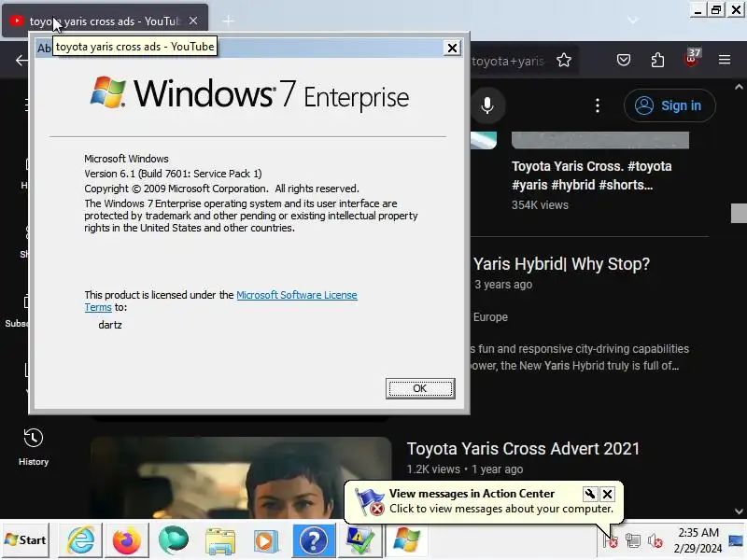Image resolution: width=747 pixels, height=560 pixels.
Task: Click OK in the About Windows dialog
Action: coord(419,388)
